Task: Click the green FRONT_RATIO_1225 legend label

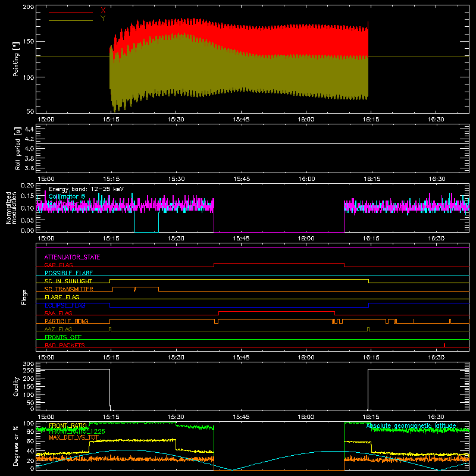Action: (77, 431)
